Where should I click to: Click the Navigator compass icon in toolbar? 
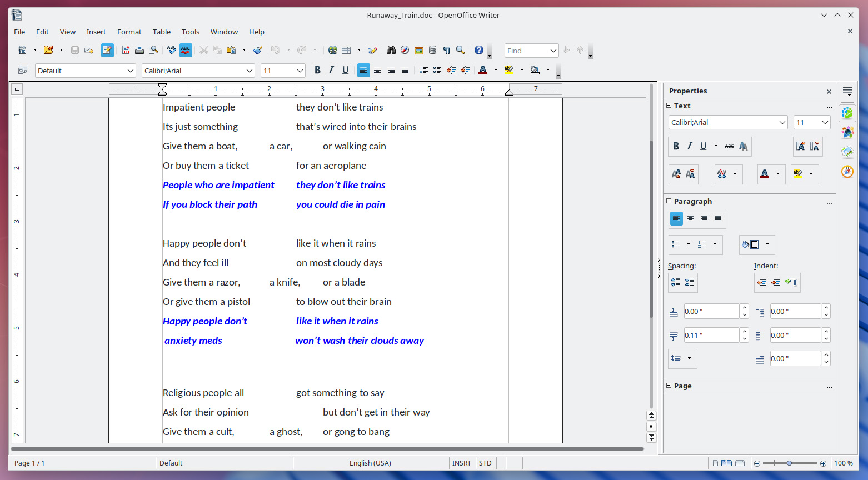point(405,51)
